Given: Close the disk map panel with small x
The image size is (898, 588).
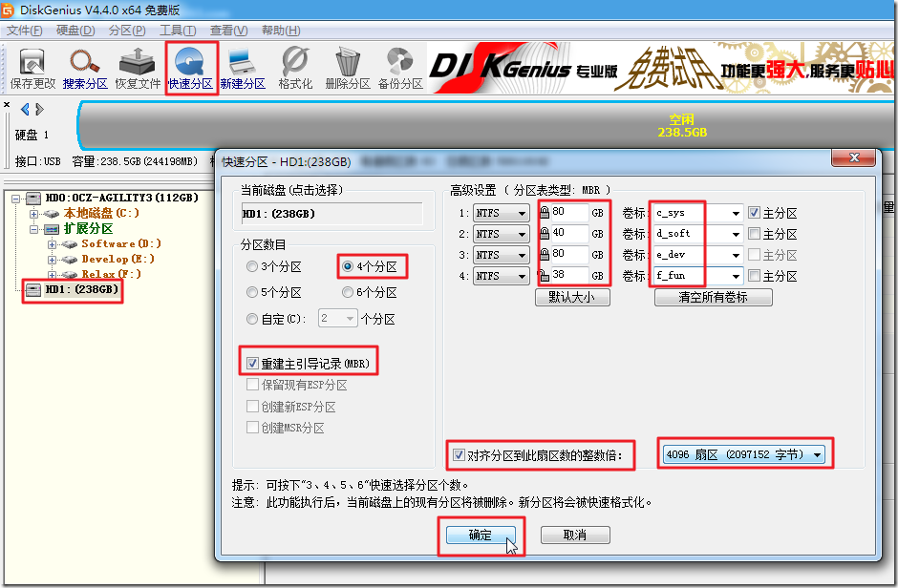Looking at the screenshot, I should (x=7, y=105).
